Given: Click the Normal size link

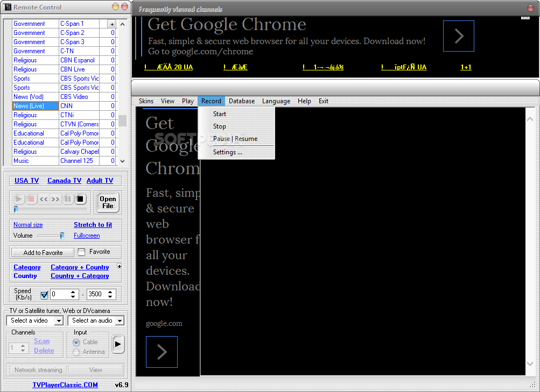Looking at the screenshot, I should [28, 225].
